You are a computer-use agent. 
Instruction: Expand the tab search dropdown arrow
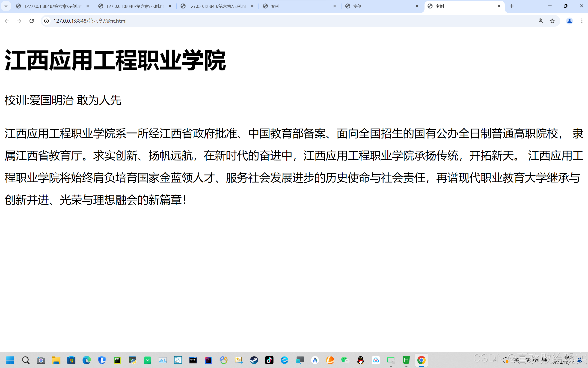point(6,6)
